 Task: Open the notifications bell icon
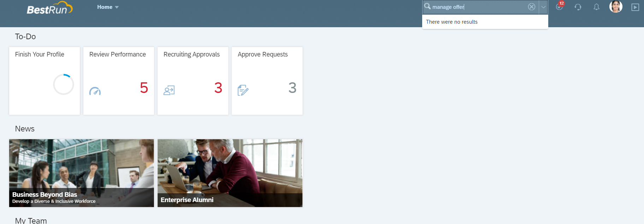(596, 7)
